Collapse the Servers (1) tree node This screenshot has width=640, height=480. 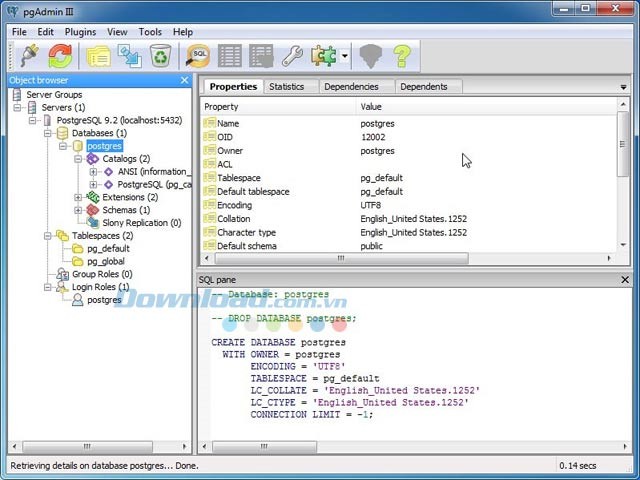(x=17, y=108)
